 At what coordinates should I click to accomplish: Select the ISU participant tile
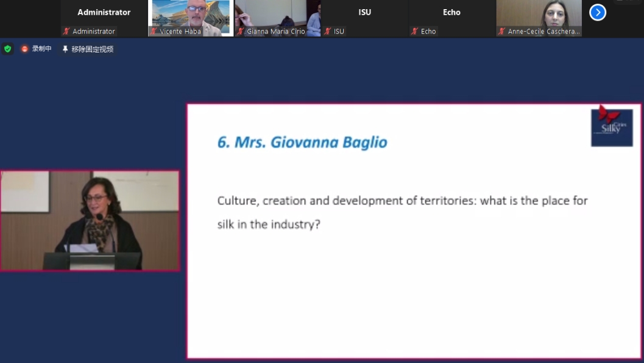coord(365,15)
